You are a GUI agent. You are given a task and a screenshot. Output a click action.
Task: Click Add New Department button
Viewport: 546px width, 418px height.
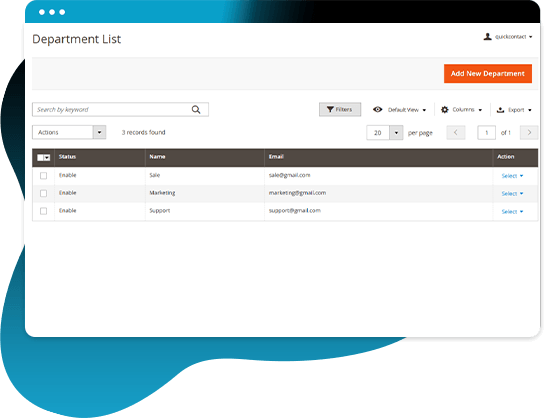488,73
